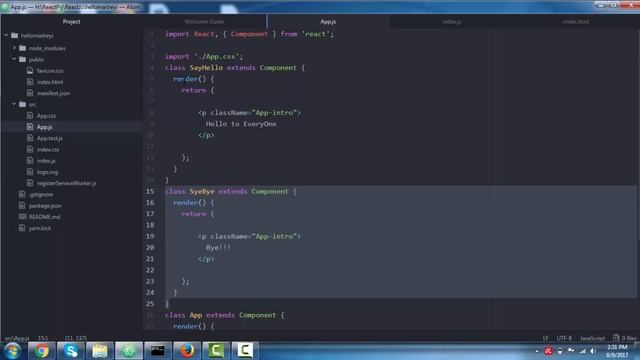The height and width of the screenshot is (360, 640).
Task: Open Skype from taskbar
Action: [x=71, y=351]
